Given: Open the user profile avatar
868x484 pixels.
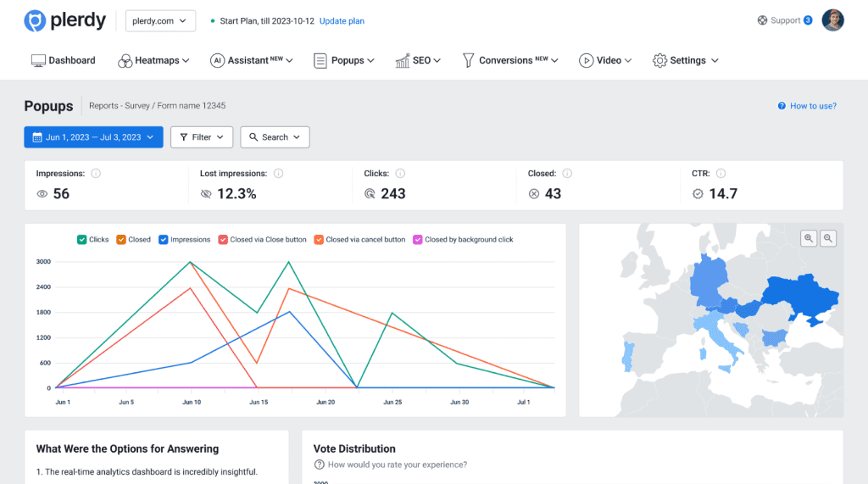Looking at the screenshot, I should (832, 20).
